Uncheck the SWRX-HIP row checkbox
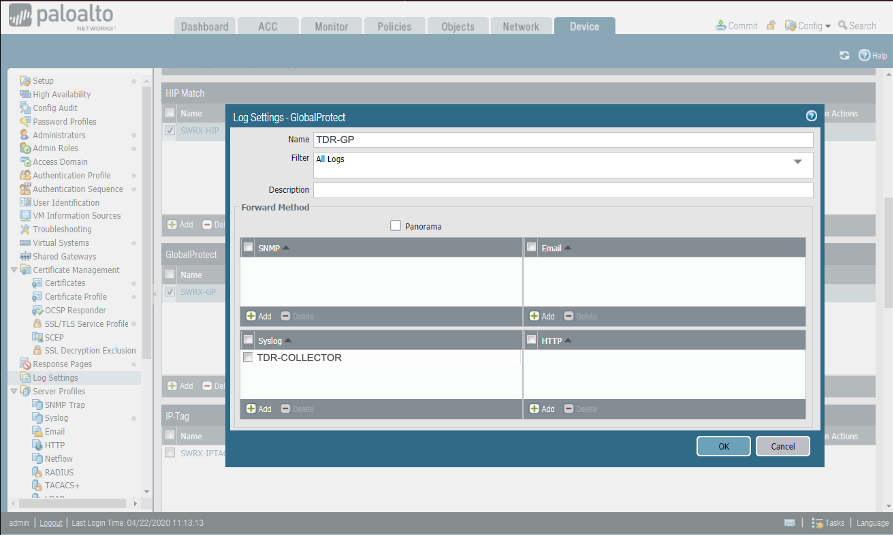 (x=170, y=130)
